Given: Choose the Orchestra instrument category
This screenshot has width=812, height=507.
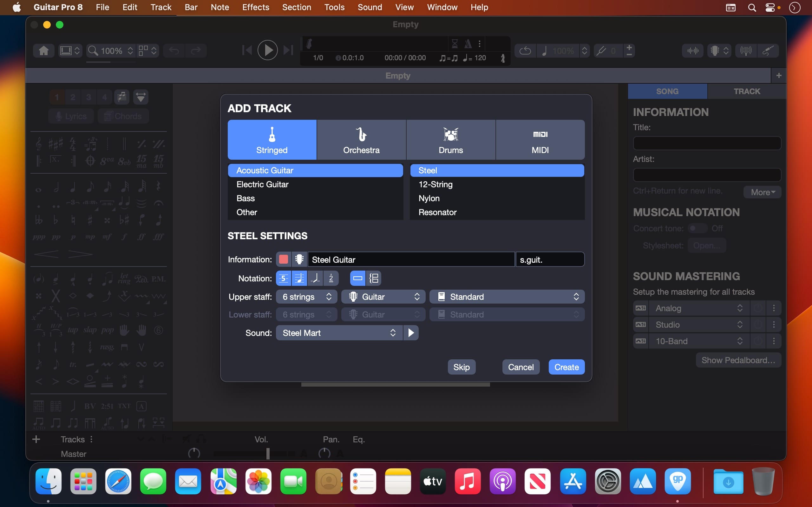Looking at the screenshot, I should click(361, 140).
